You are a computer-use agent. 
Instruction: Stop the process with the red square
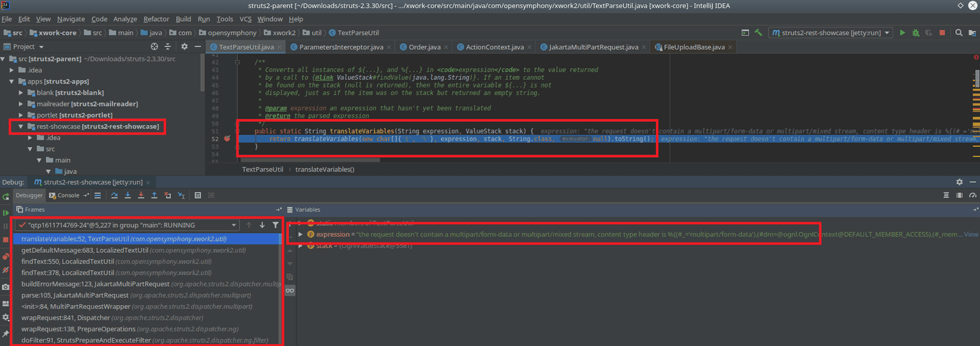point(942,33)
